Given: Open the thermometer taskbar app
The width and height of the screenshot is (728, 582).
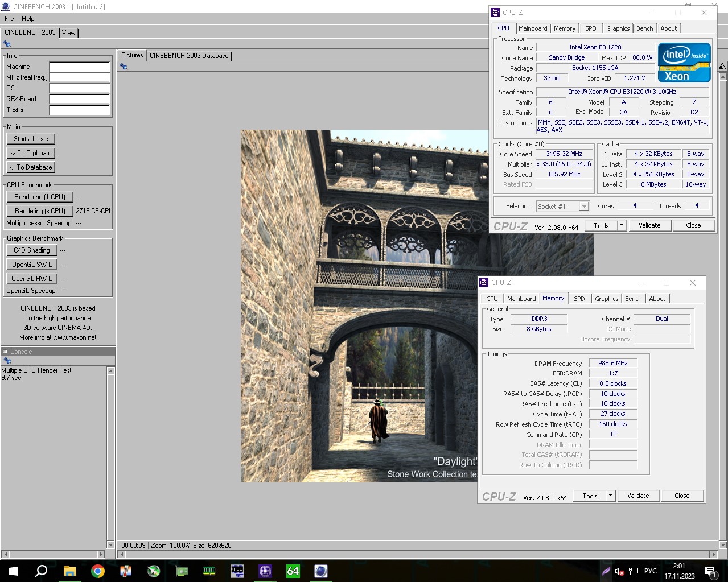Looking at the screenshot, I should tap(126, 571).
